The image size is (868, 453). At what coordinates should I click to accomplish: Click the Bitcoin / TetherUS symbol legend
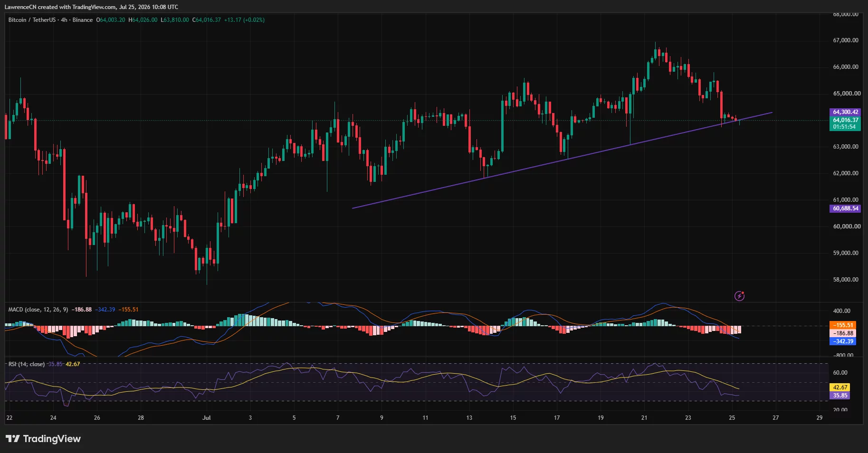[x=50, y=20]
